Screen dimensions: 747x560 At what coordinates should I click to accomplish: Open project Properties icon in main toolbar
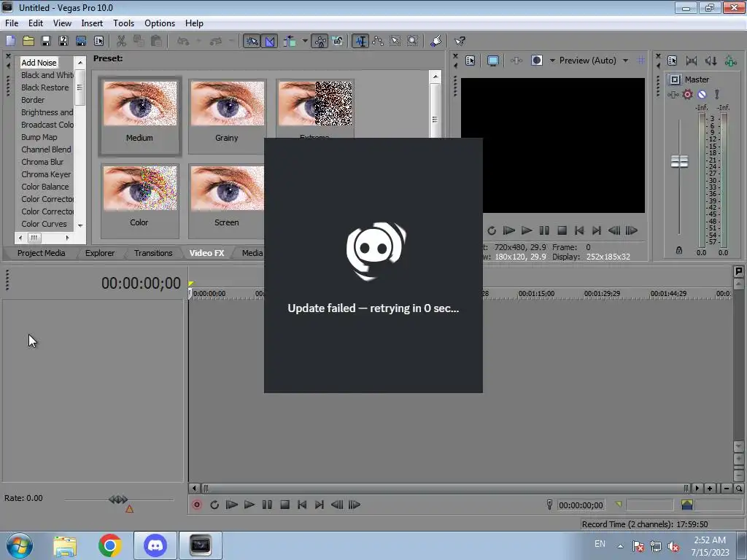(98, 41)
